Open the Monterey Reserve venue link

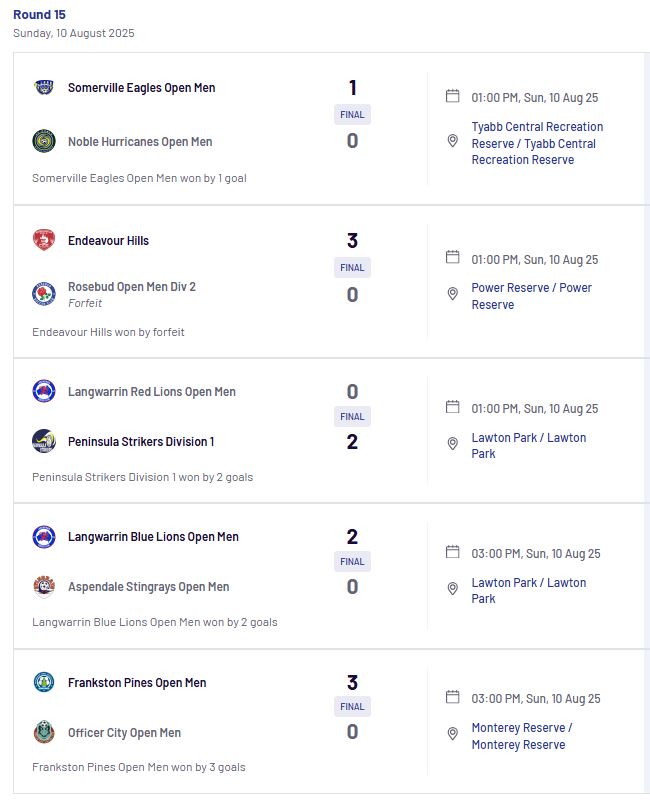pyautogui.click(x=522, y=736)
